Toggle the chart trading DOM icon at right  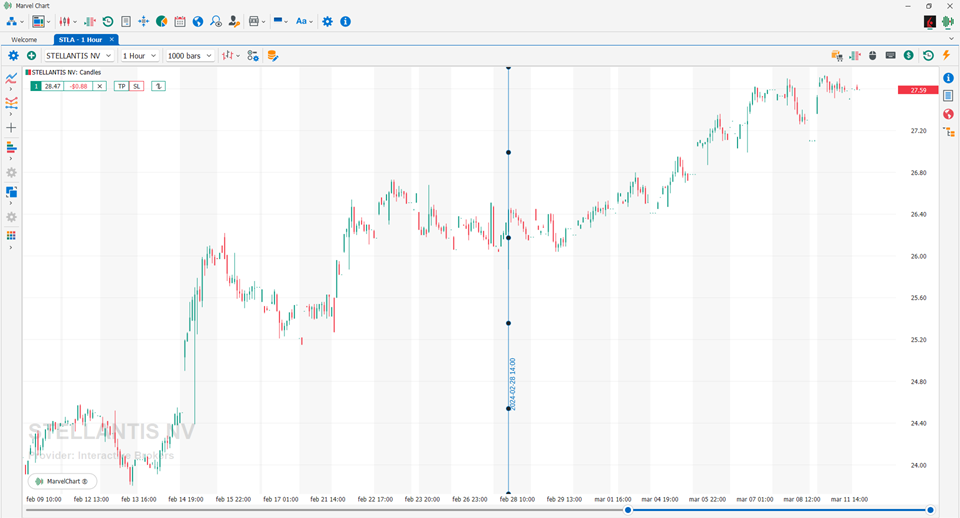point(855,56)
